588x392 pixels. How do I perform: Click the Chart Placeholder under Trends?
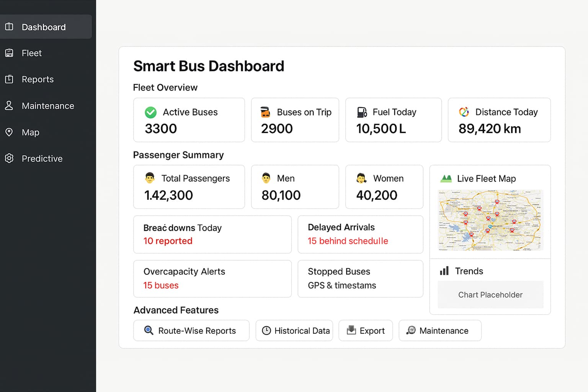tap(490, 295)
